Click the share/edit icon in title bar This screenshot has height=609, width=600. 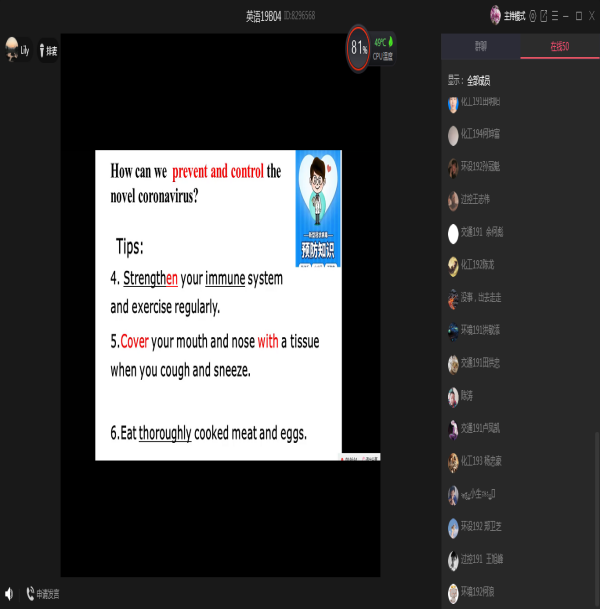(543, 15)
